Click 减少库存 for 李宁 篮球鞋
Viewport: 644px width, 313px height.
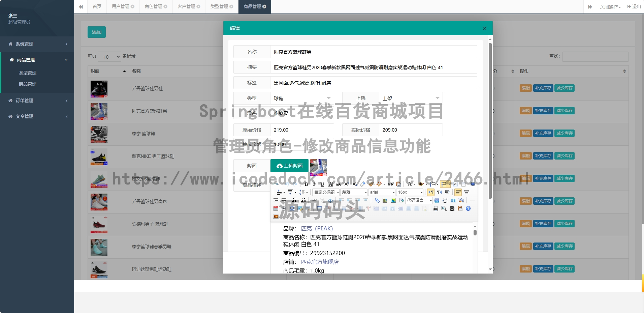click(564, 133)
